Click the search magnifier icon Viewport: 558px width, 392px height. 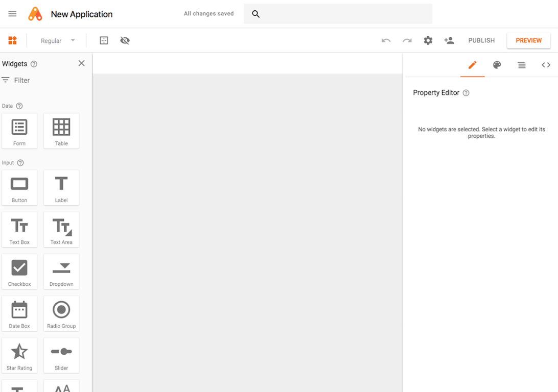coord(255,14)
